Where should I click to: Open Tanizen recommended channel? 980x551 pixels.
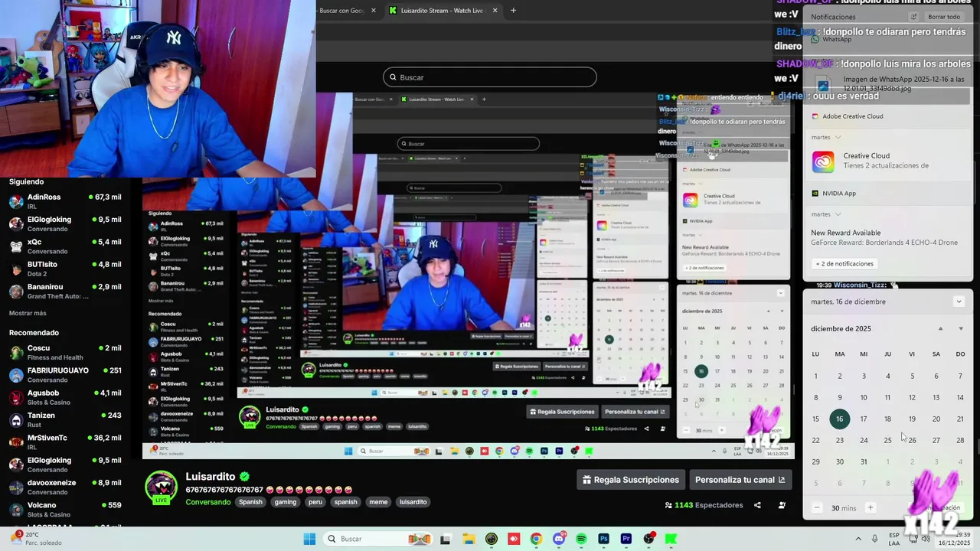pos(65,419)
